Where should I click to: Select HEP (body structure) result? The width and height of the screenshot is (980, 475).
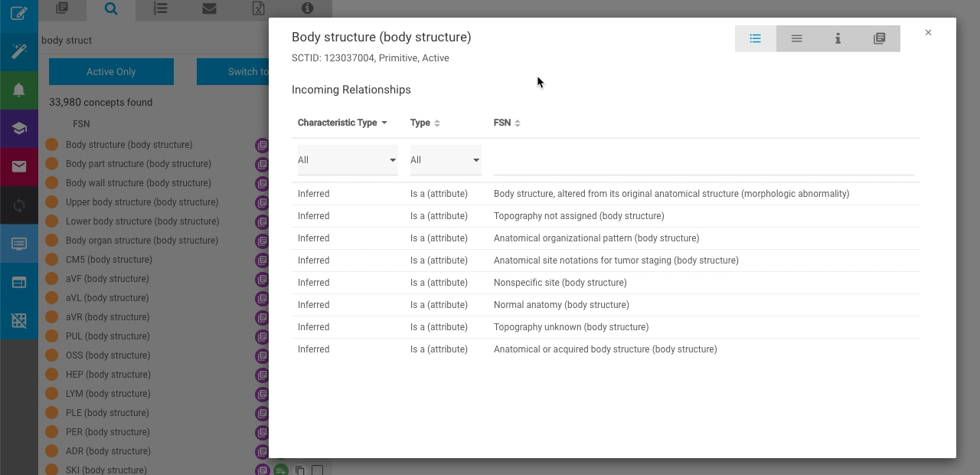point(108,375)
